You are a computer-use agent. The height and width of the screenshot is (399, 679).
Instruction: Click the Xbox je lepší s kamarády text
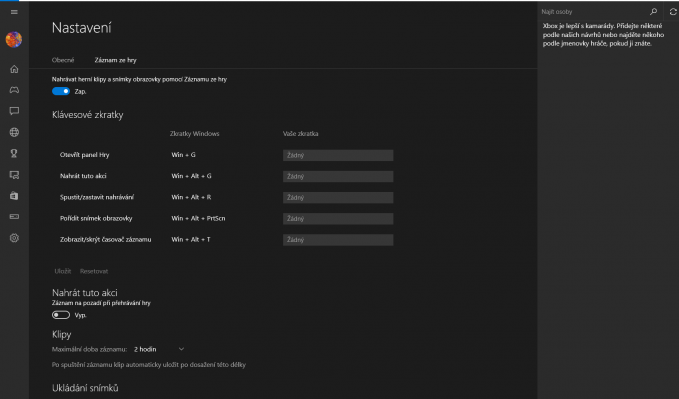[x=603, y=35]
